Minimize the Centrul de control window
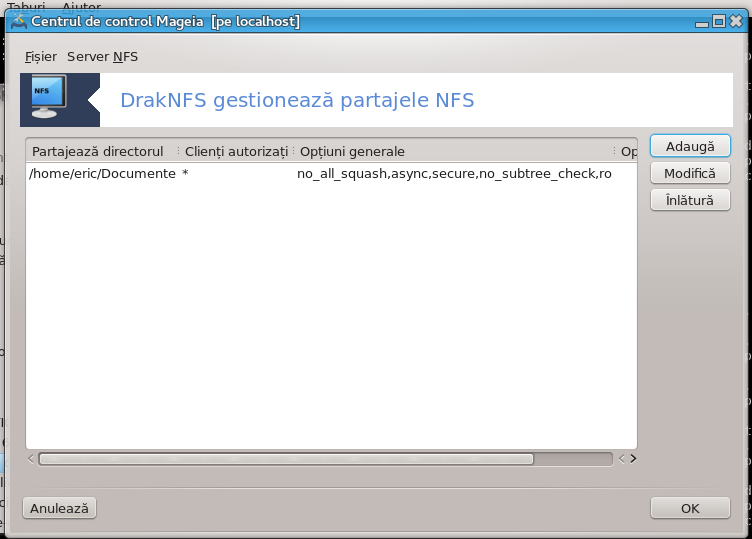This screenshot has height=539, width=752. point(702,23)
